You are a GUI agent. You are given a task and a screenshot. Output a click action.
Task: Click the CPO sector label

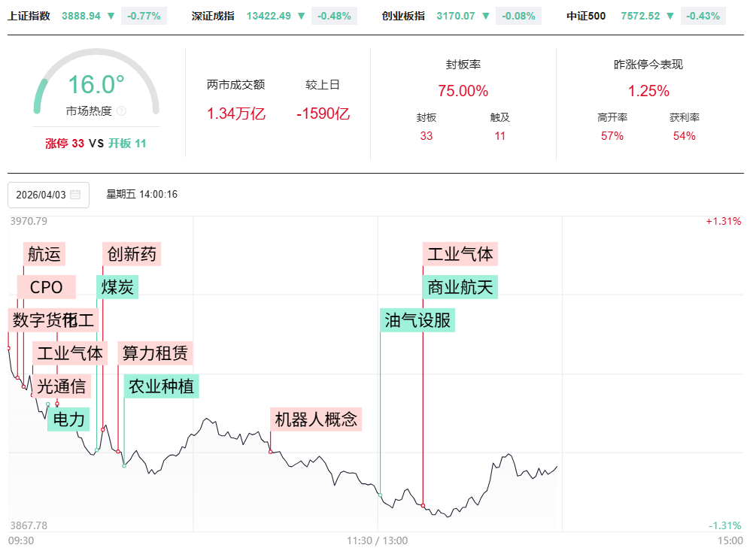click(47, 287)
